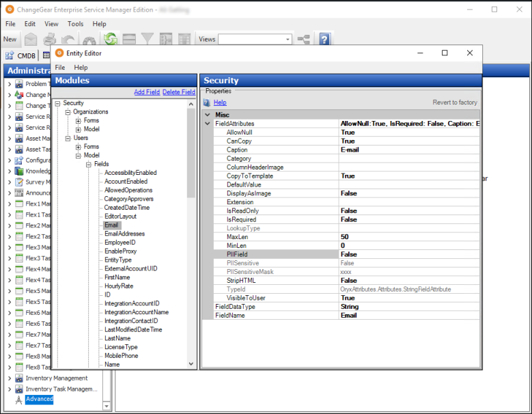Open the Edit menu in main window
The image size is (532, 414).
coord(30,24)
